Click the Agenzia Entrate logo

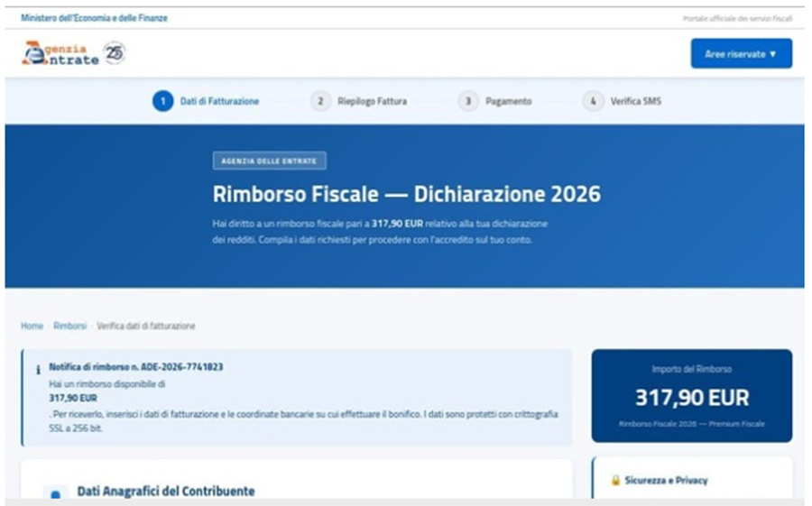point(60,53)
